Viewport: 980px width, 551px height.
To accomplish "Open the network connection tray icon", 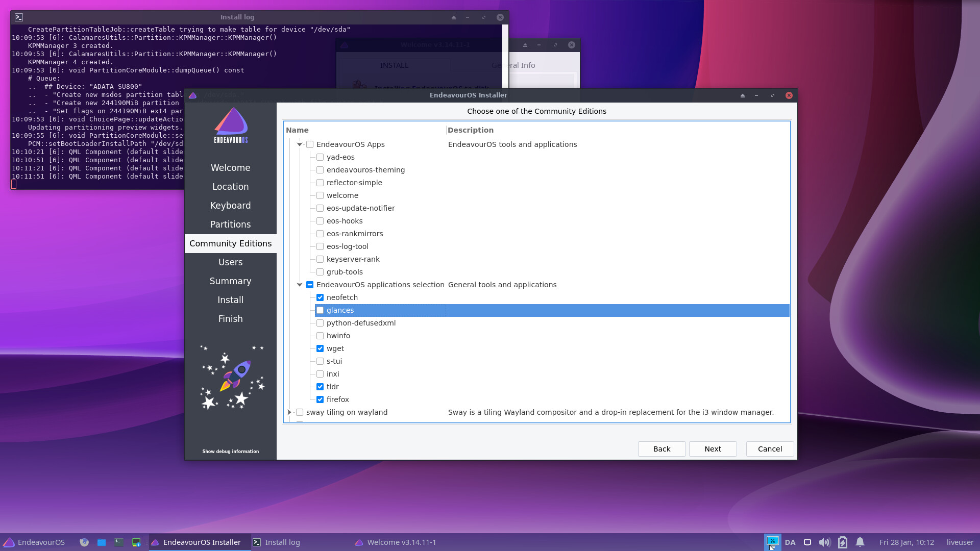I will [807, 542].
